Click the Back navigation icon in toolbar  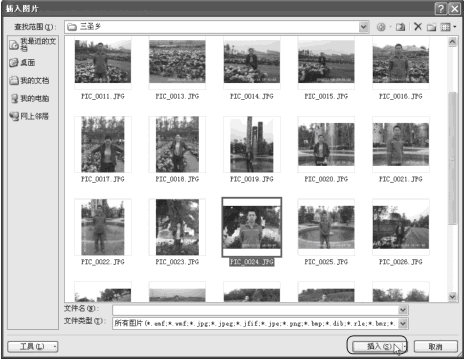pyautogui.click(x=381, y=27)
